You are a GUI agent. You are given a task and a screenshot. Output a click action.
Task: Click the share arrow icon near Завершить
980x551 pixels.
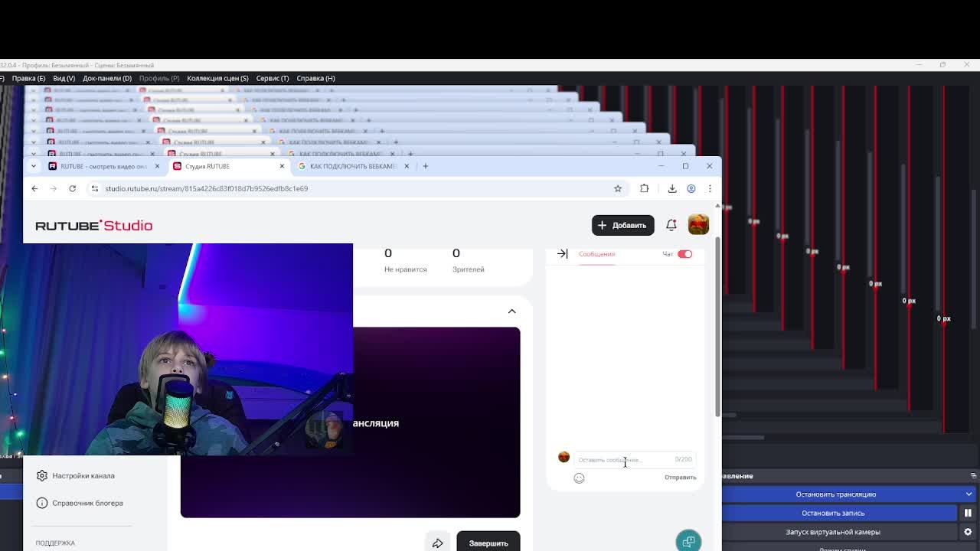[x=437, y=543]
